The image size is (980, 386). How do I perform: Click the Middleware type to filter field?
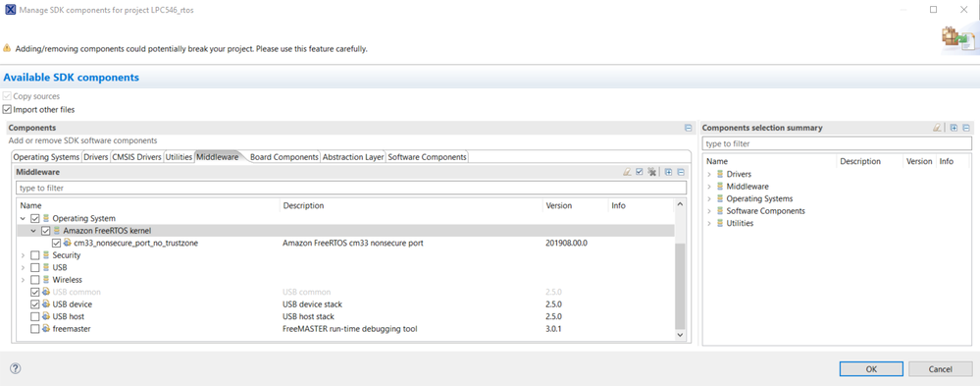coord(350,188)
